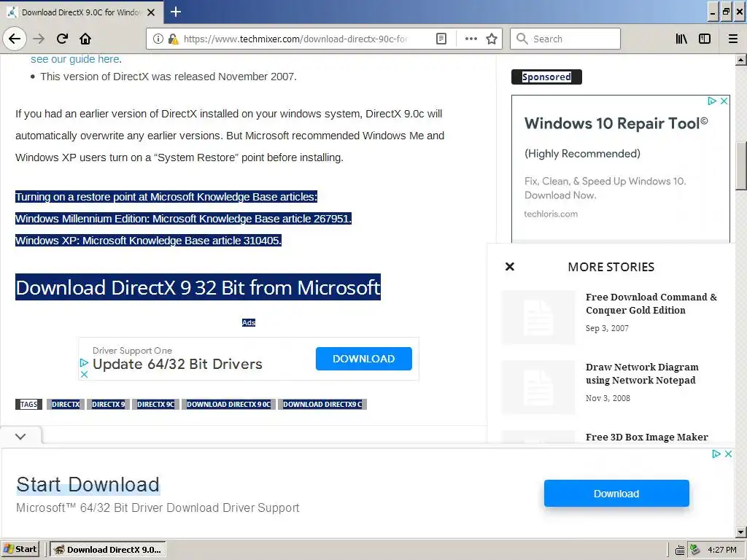Close the MORE STORIES panel
The image size is (747, 560).
[510, 267]
